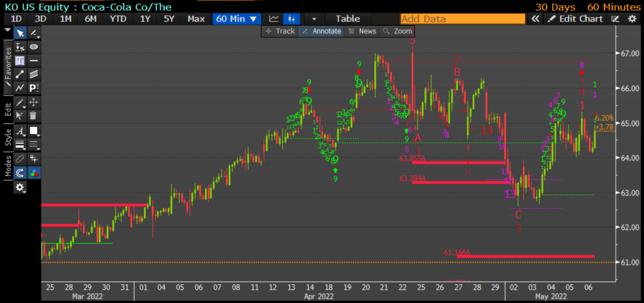Switch to candlestick chart type
This screenshot has width=644, height=303.
pyautogui.click(x=292, y=19)
